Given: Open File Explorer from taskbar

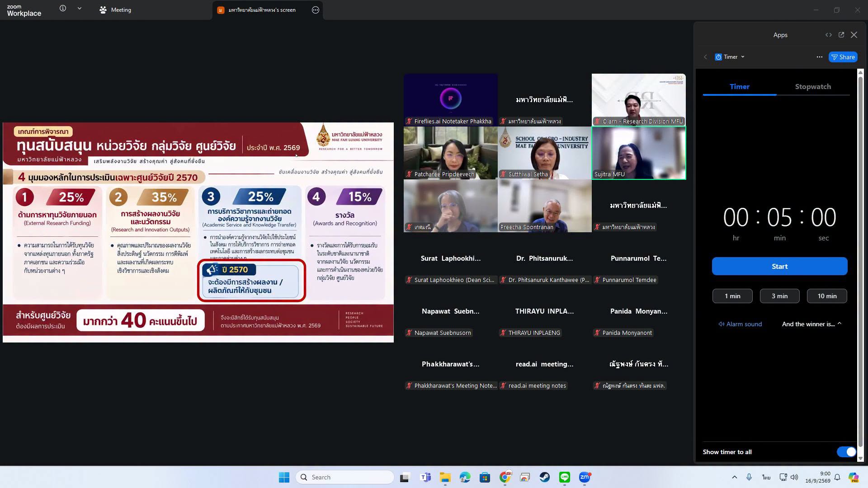Looking at the screenshot, I should pyautogui.click(x=445, y=477).
